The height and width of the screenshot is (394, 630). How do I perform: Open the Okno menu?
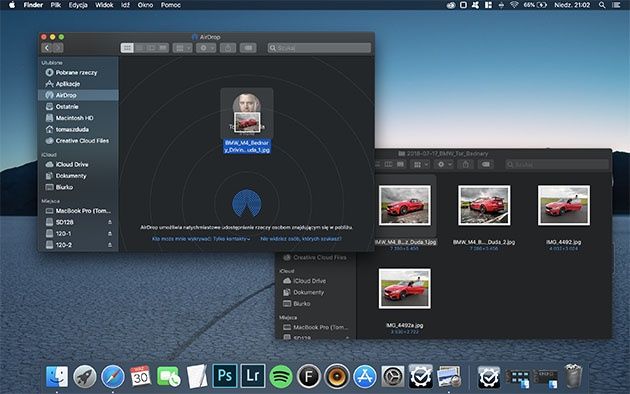click(145, 5)
